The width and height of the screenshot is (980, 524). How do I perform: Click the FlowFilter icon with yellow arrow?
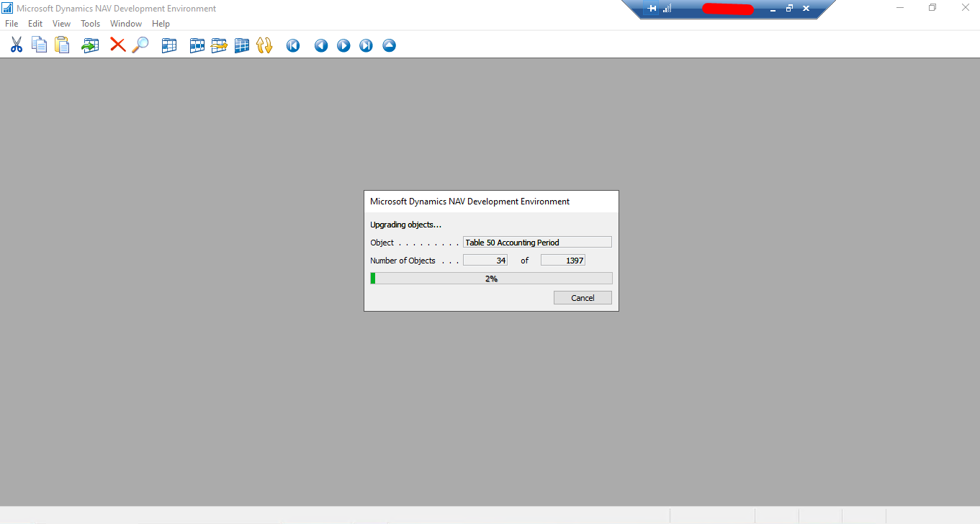pos(219,45)
